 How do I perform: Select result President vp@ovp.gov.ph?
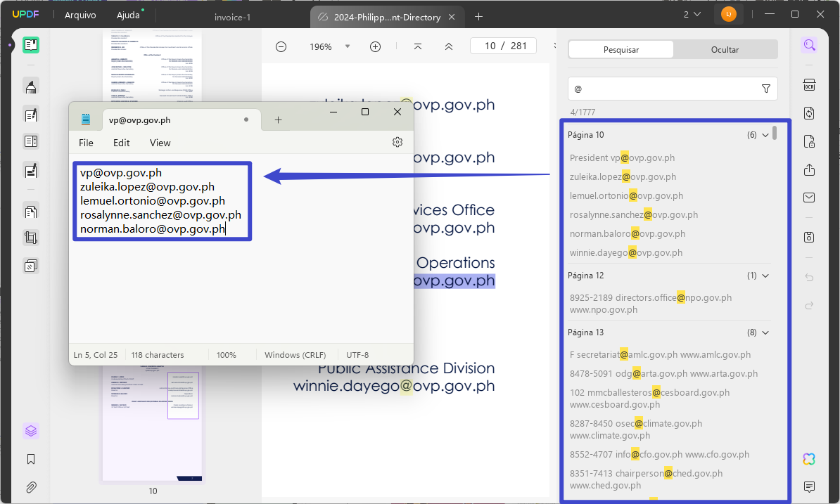(622, 158)
